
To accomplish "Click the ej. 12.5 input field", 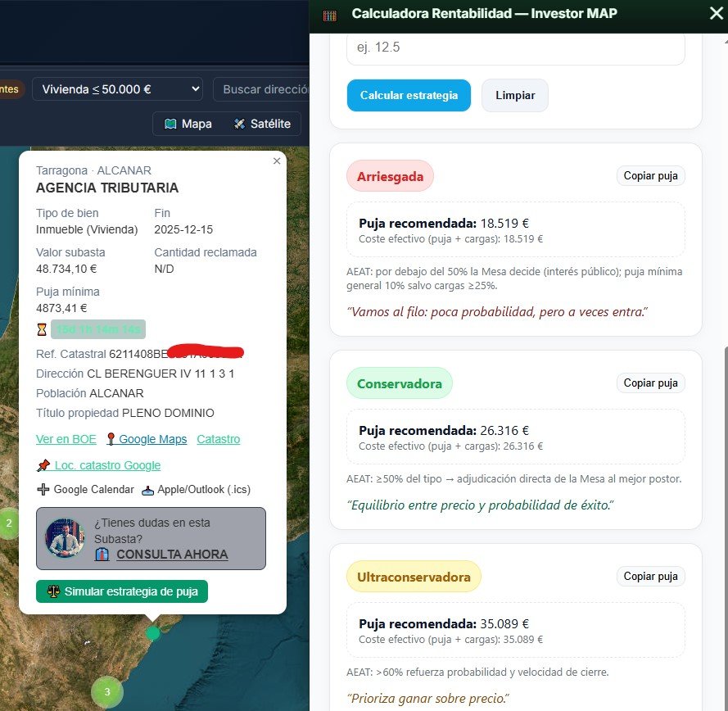I will pos(516,48).
